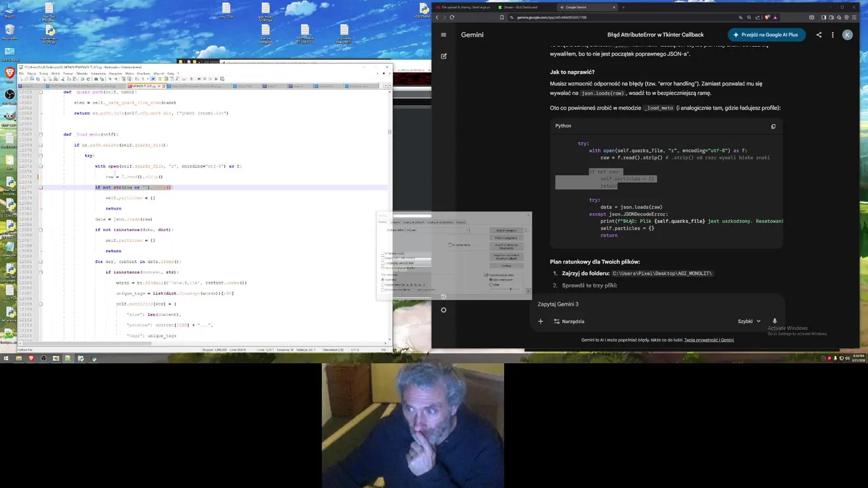Expand the Szybki model selector
This screenshot has height=488, width=868.
pos(749,321)
